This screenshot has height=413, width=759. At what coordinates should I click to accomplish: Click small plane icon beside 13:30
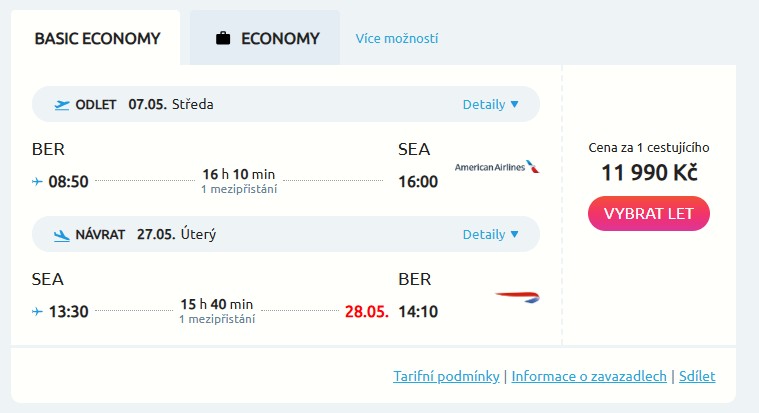[x=38, y=311]
